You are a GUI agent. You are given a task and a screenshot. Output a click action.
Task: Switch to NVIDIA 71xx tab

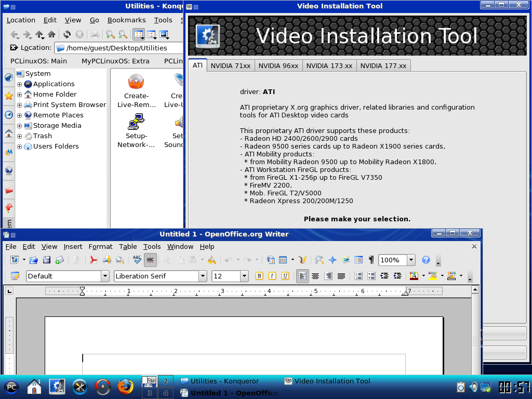pos(230,66)
